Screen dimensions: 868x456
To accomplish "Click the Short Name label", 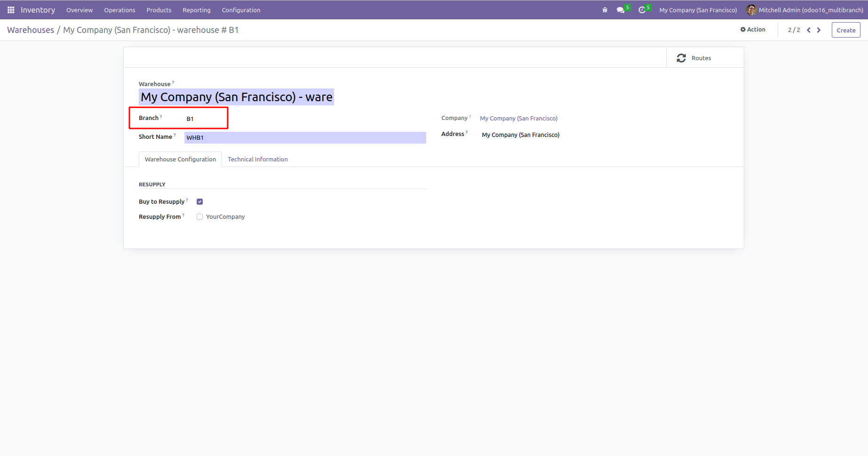I will click(155, 137).
